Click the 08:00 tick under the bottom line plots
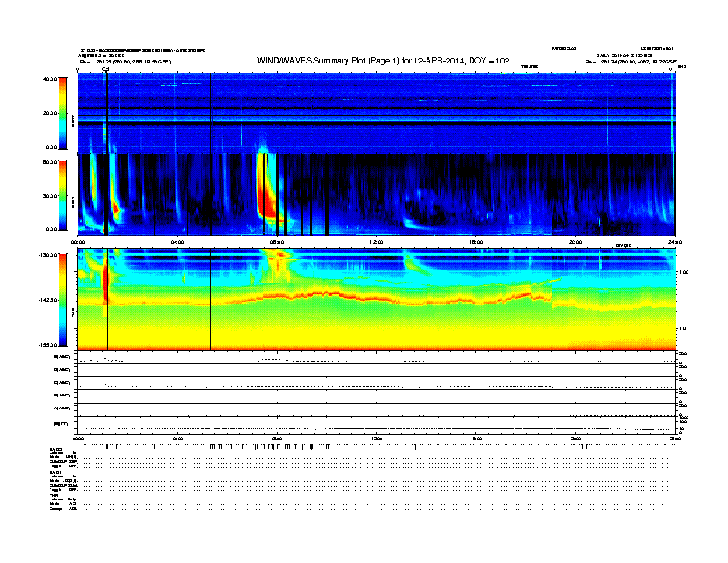Image resolution: width=728 pixels, height=563 pixels. 277,438
